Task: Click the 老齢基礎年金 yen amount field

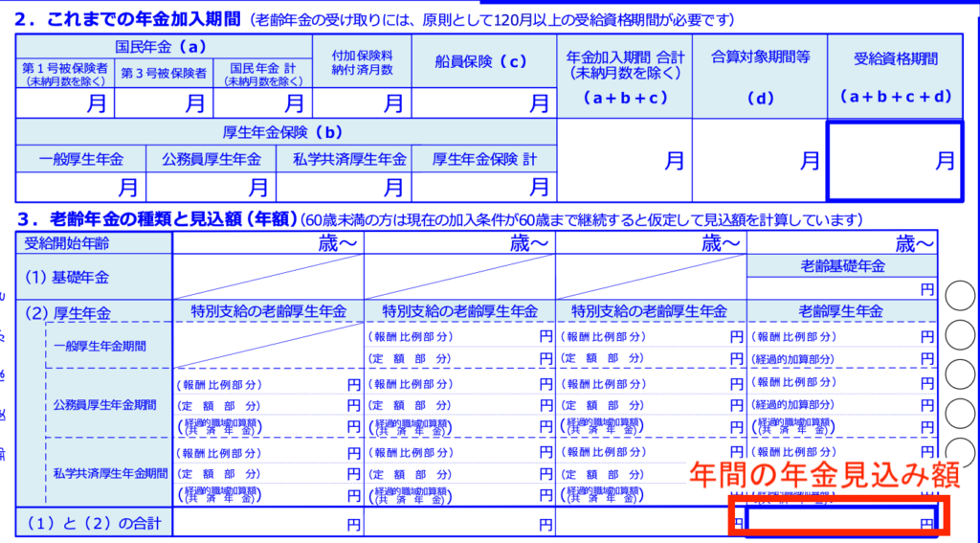Action: [840, 287]
